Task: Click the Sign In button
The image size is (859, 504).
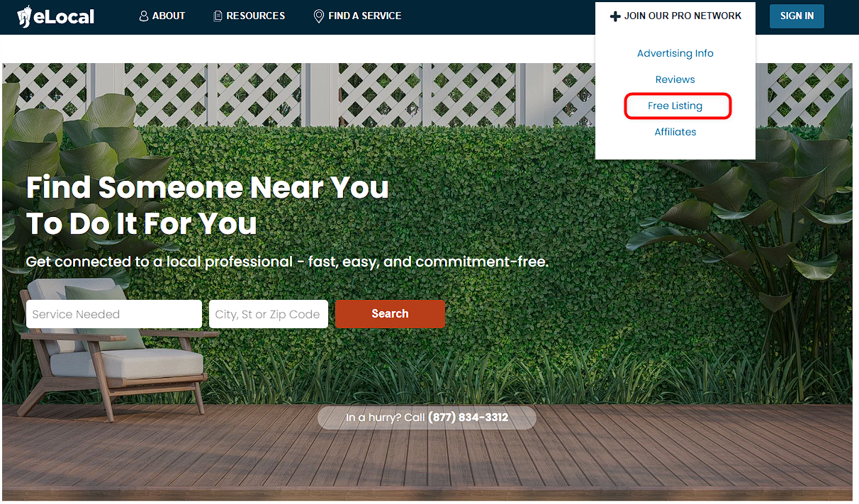Action: coord(797,16)
